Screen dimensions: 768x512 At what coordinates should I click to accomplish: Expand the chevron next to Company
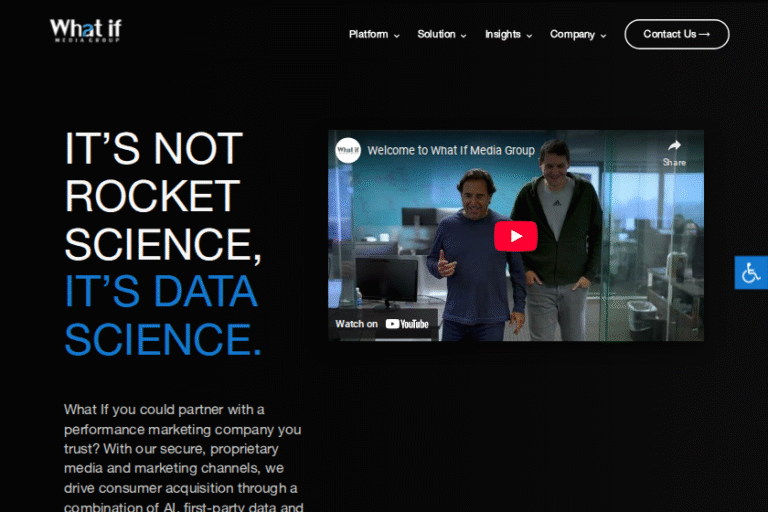(604, 35)
